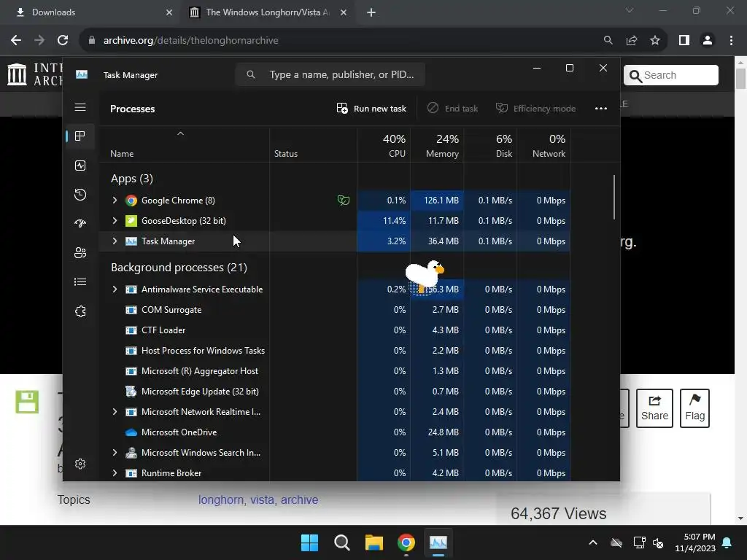Screen dimensions: 747x560
Task: Click the web page vertical scrollbar thumb
Action: 740,79
